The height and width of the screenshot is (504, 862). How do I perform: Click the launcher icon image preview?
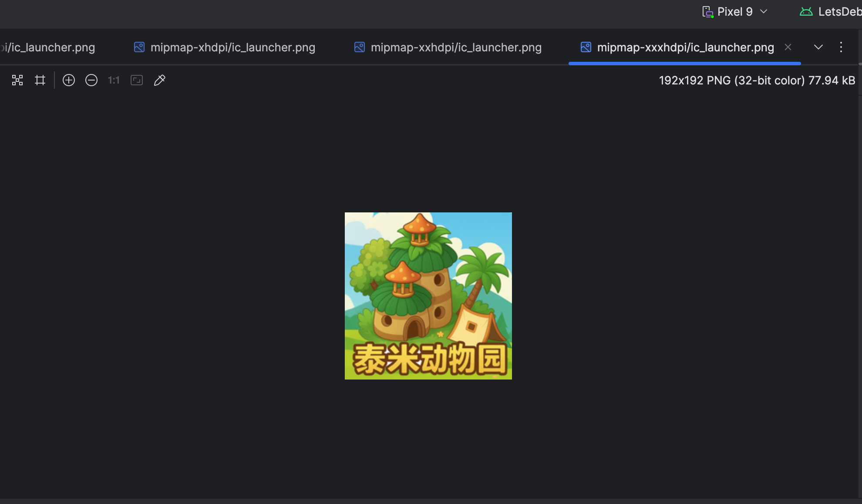coord(428,296)
